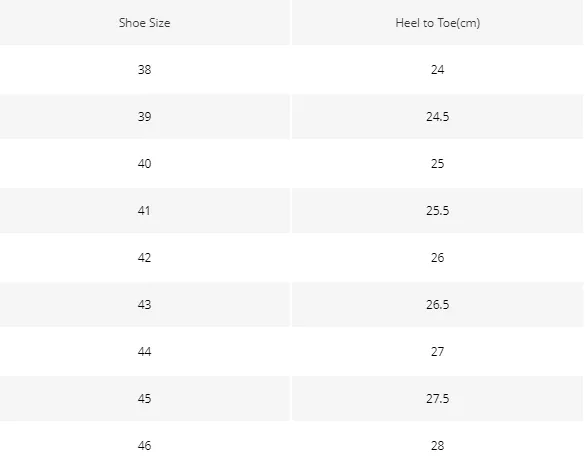Select shoe size 45 cell
585x467 pixels.
(x=145, y=399)
